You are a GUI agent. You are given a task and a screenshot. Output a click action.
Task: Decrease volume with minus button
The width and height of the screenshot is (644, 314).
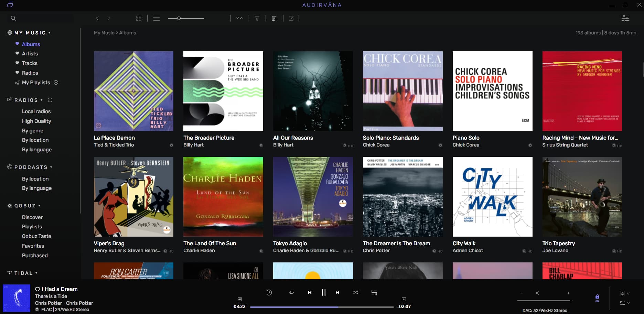pyautogui.click(x=522, y=293)
